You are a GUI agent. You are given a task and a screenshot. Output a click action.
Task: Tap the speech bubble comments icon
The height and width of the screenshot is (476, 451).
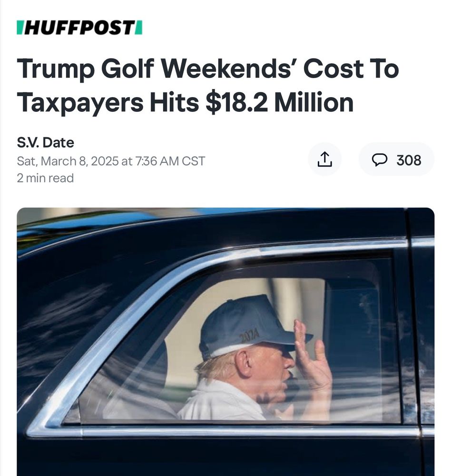(x=379, y=159)
